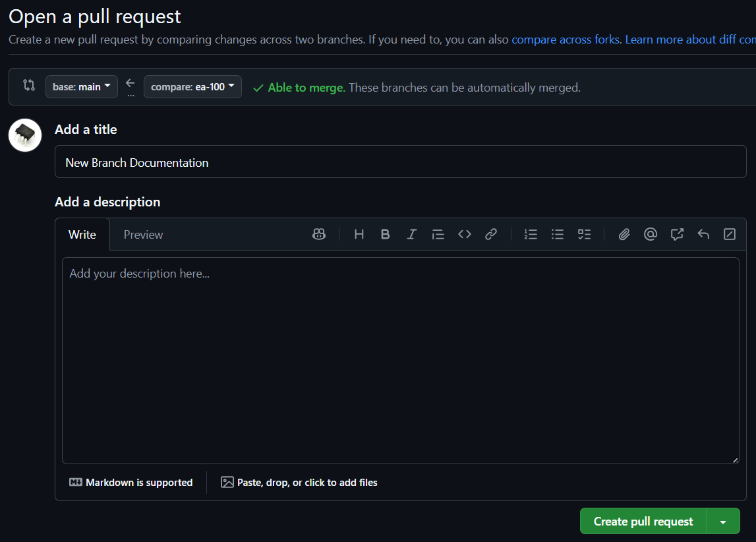The image size is (756, 542).
Task: Select the Write tab
Action: [82, 235]
